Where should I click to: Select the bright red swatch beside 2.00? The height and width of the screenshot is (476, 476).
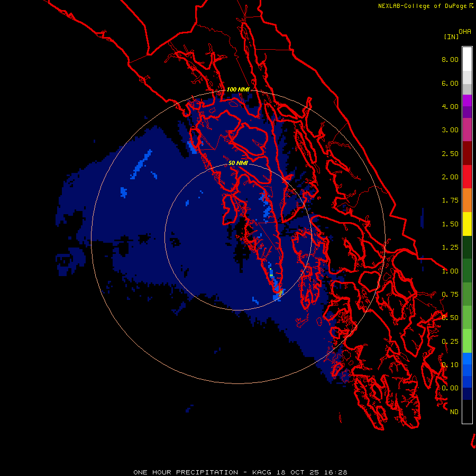(467, 177)
